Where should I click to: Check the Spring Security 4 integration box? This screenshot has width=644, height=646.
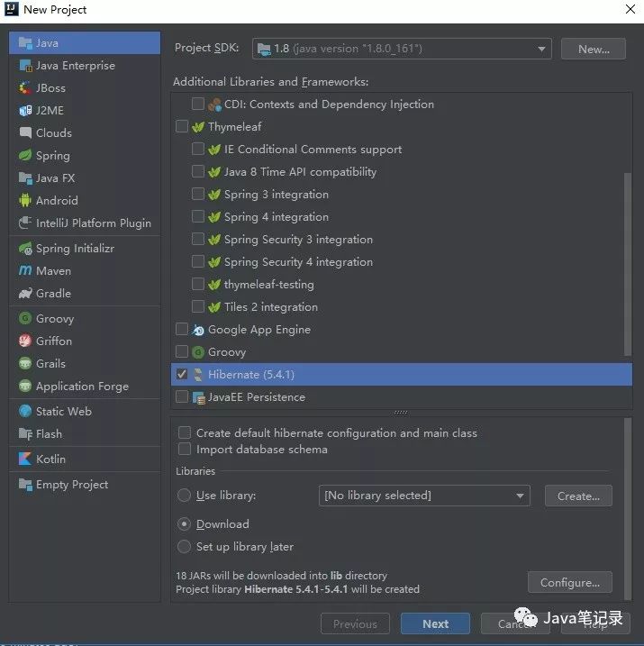198,261
